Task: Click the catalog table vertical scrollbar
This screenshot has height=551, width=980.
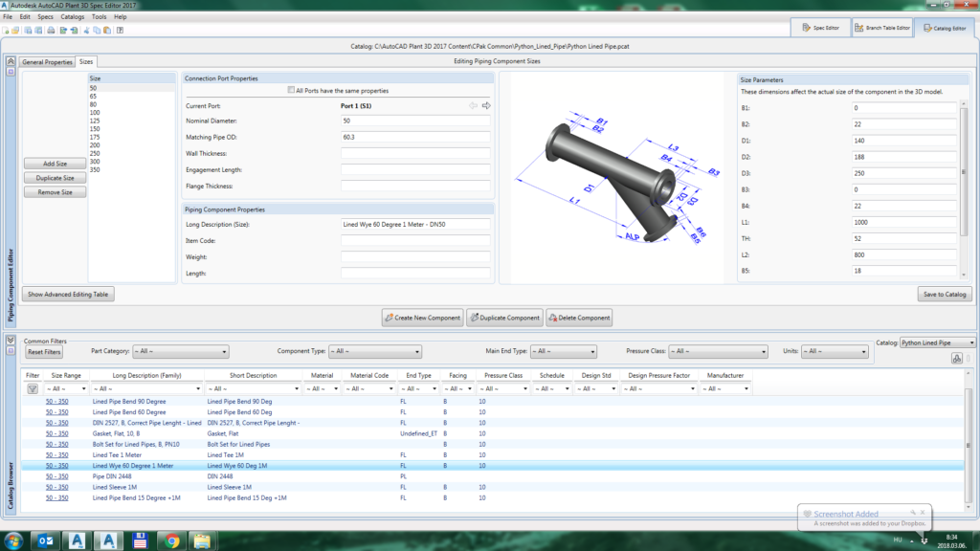Action: (x=969, y=444)
